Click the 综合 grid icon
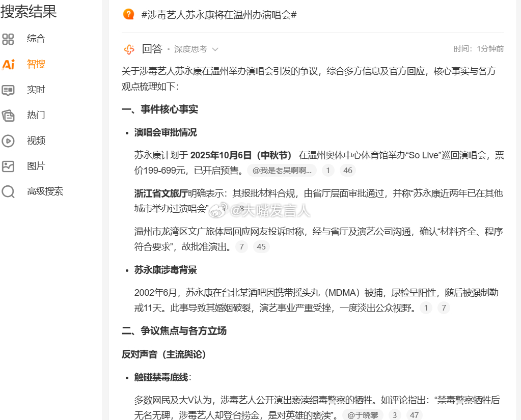Image resolution: width=521 pixels, height=420 pixels. click(8, 39)
